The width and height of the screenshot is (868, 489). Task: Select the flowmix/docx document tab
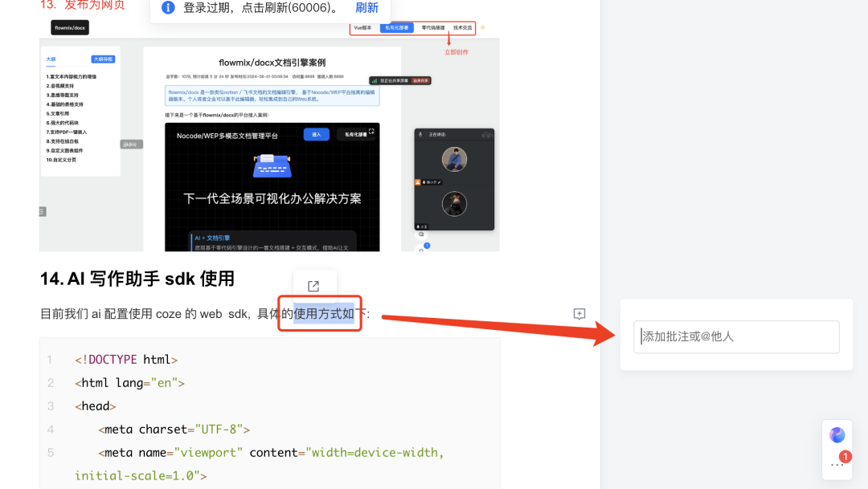(x=69, y=26)
